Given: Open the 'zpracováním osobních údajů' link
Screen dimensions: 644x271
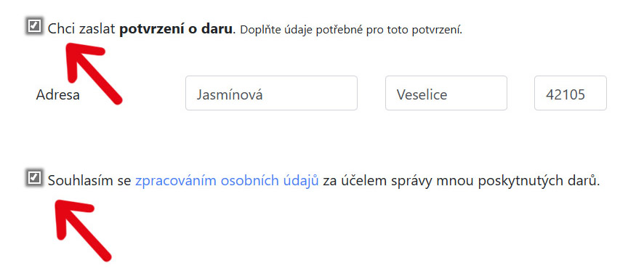Looking at the screenshot, I should tap(227, 181).
